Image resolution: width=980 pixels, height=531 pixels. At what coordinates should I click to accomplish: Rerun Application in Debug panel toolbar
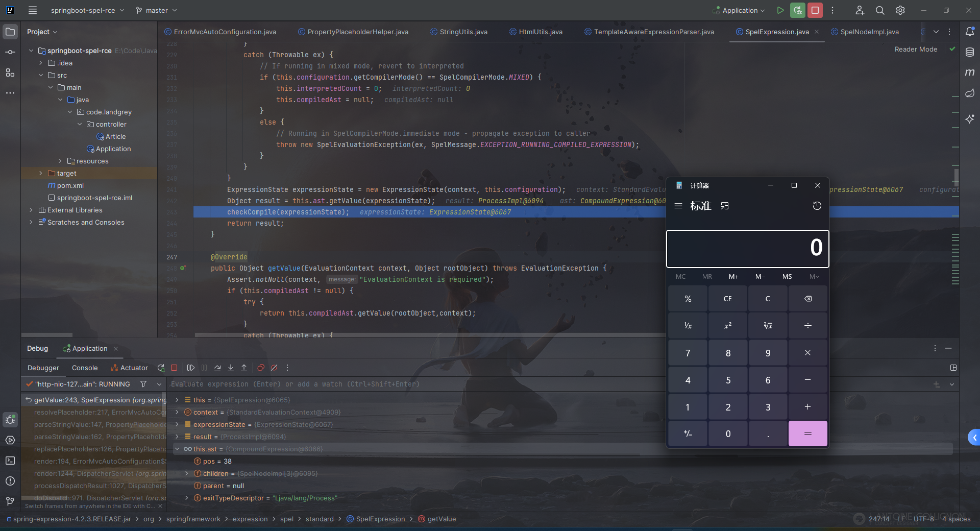click(x=161, y=368)
